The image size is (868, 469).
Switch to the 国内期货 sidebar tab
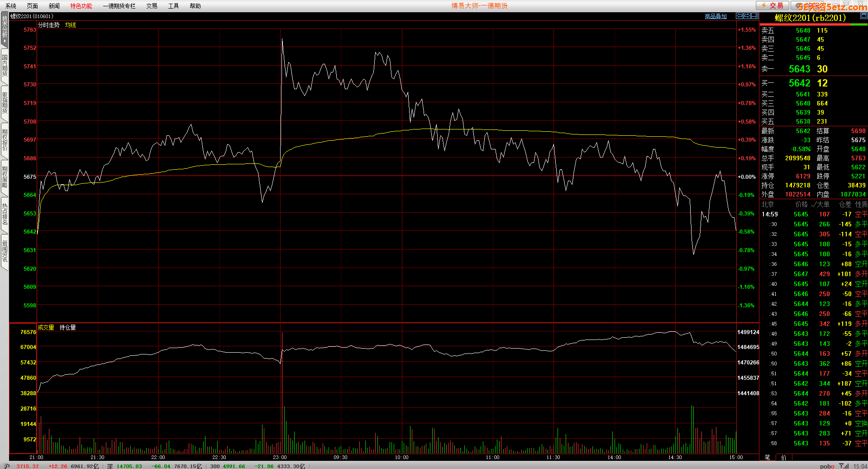click(5, 66)
